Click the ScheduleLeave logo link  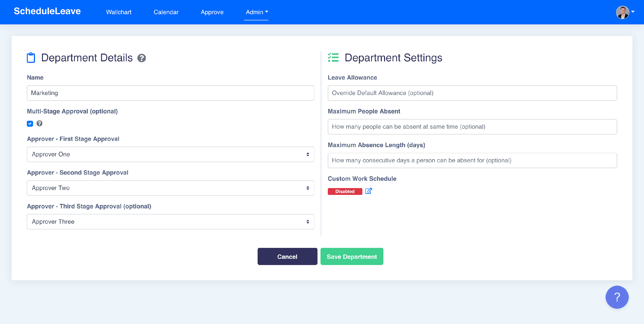pos(47,11)
